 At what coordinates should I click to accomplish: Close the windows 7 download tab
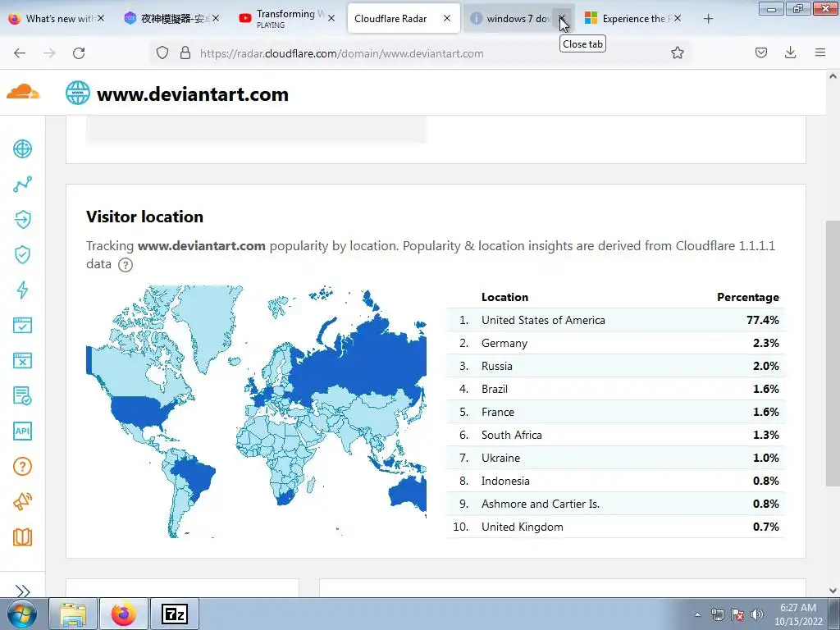(x=561, y=18)
